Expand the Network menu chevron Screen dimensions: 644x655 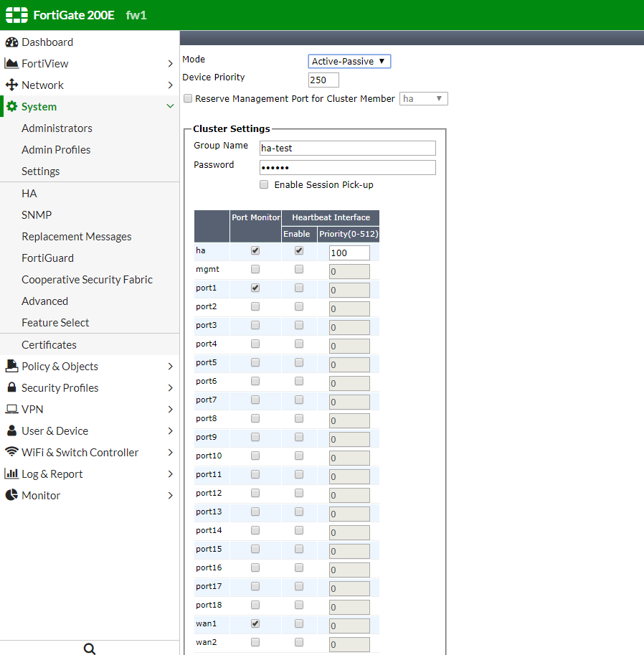point(171,85)
